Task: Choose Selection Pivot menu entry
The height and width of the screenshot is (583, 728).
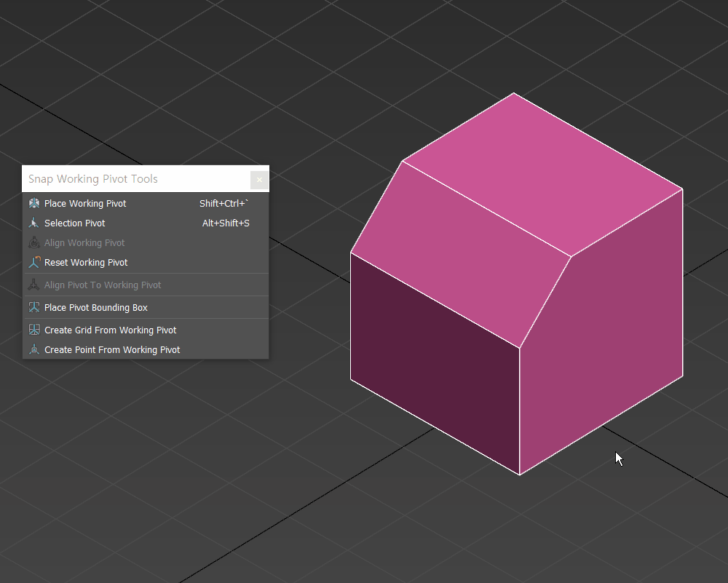Action: click(146, 223)
